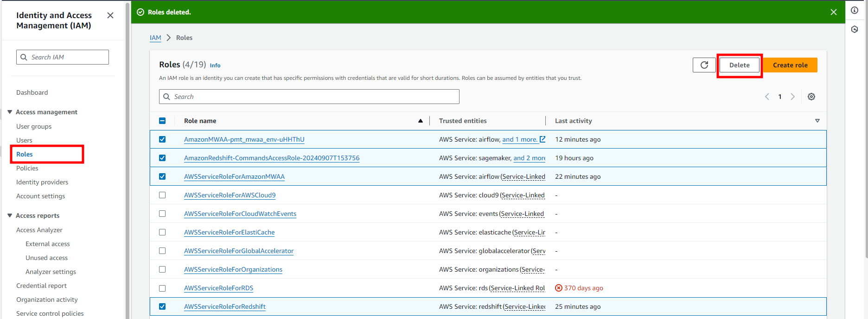Screen dimensions: 868x319
Task: Open AmazonMWAA-pmt_mwaa_env-uHHThU role link
Action: 244,139
